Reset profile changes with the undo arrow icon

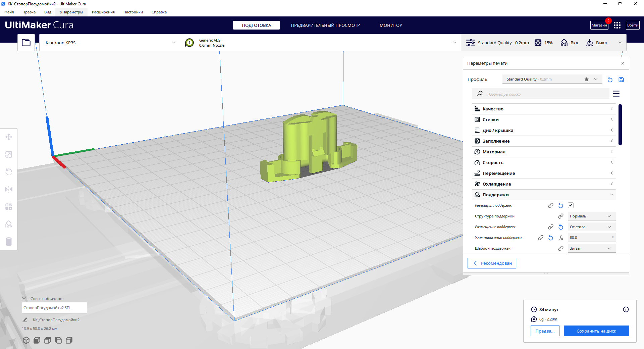tap(610, 80)
